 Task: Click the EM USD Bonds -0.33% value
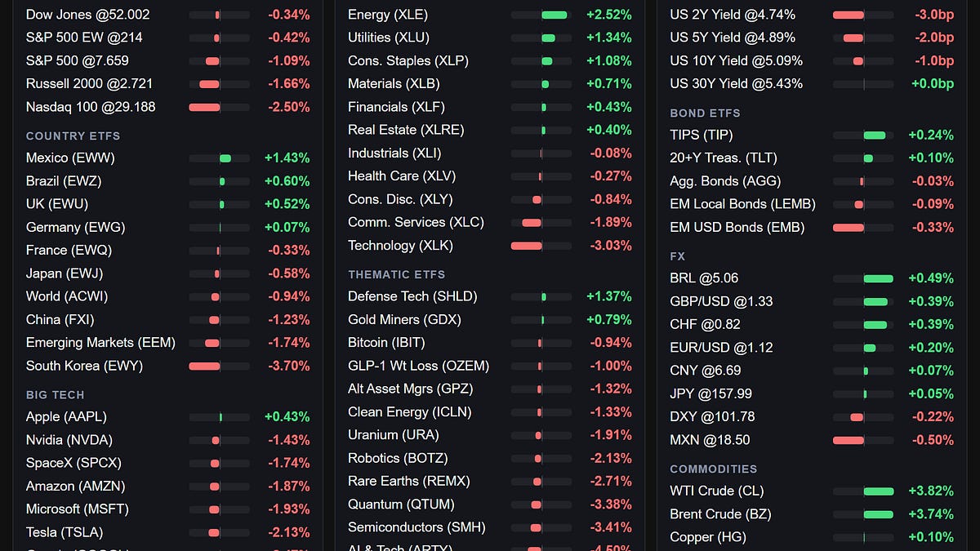point(931,228)
